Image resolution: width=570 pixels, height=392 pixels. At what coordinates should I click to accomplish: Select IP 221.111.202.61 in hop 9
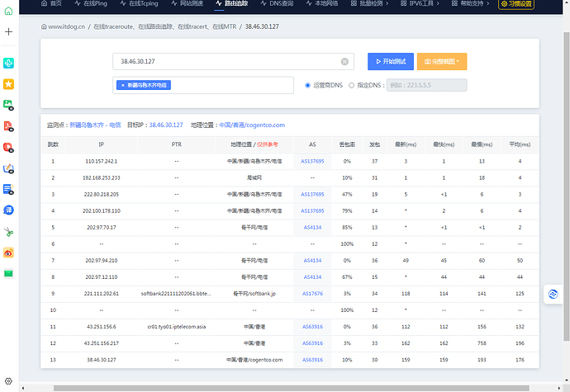(102, 294)
